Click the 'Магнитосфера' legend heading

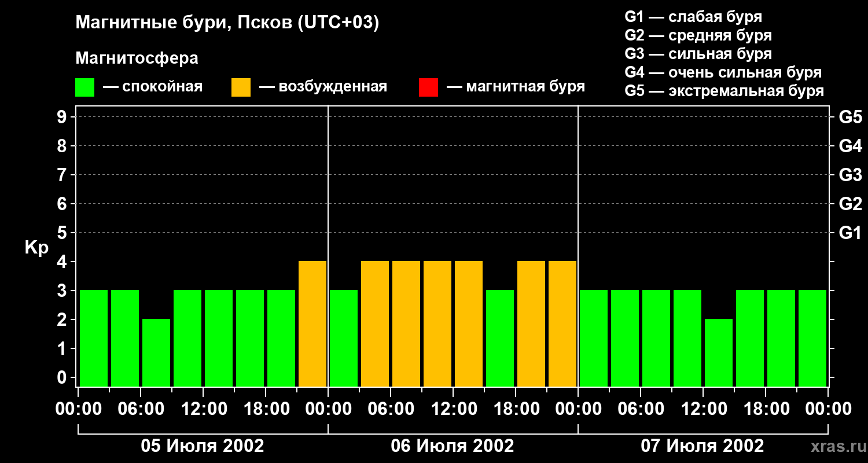click(x=137, y=58)
